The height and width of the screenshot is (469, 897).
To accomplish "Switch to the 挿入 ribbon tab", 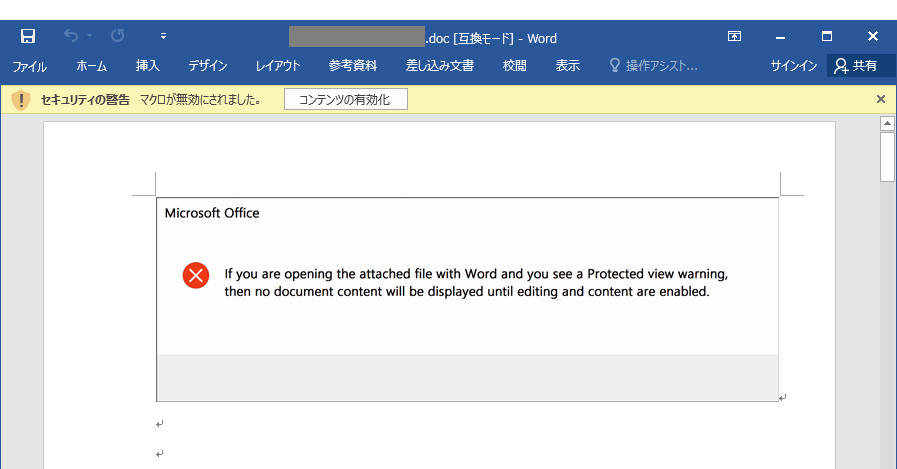I will coord(148,66).
